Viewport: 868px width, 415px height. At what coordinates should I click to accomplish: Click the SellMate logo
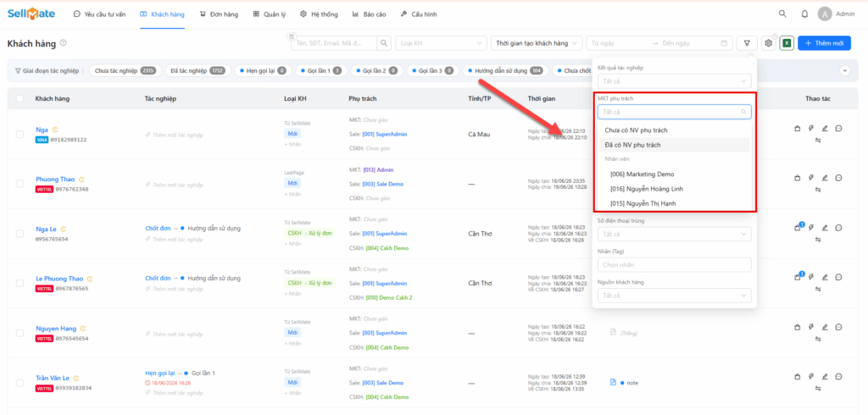click(x=31, y=14)
